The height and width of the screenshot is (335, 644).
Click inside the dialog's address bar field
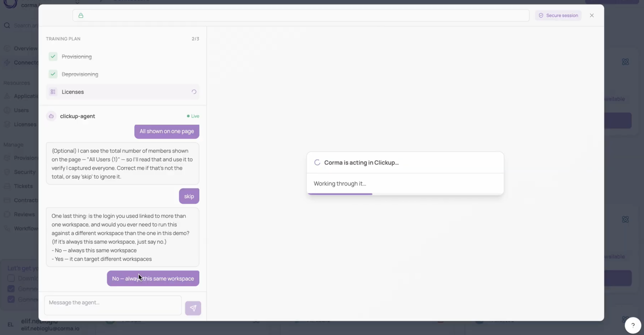point(301,15)
